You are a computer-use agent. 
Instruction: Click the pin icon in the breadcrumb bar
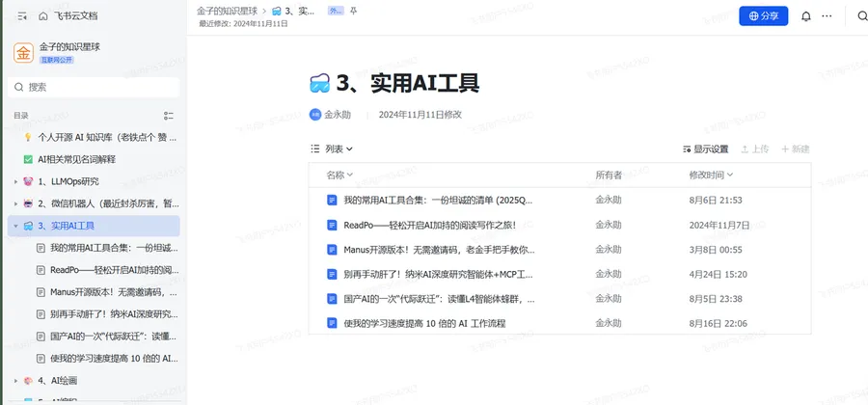[354, 11]
